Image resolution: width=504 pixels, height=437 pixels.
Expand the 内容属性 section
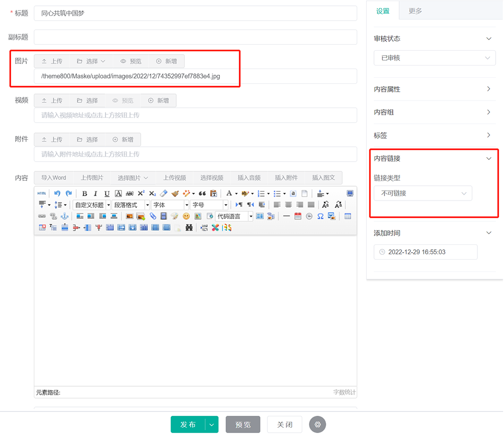pyautogui.click(x=434, y=89)
